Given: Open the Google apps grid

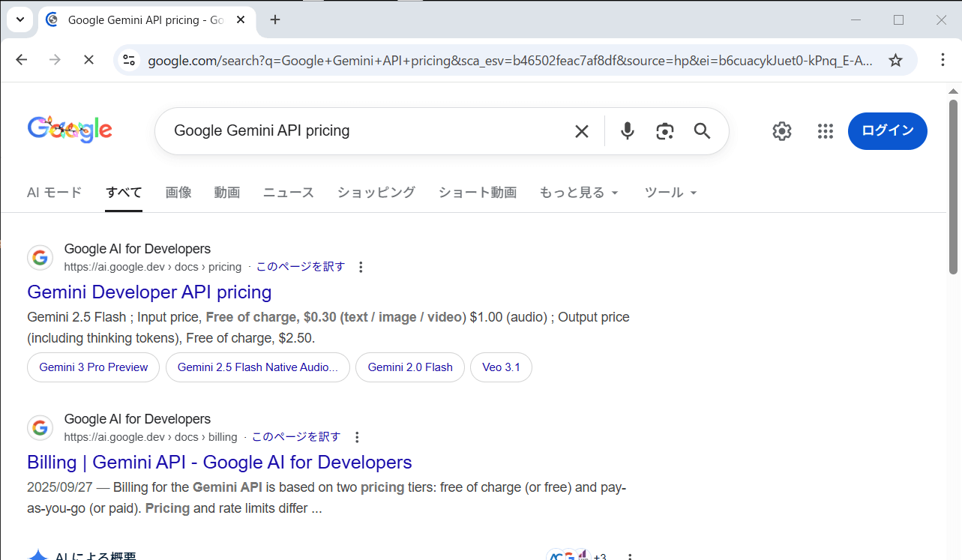Looking at the screenshot, I should click(825, 131).
